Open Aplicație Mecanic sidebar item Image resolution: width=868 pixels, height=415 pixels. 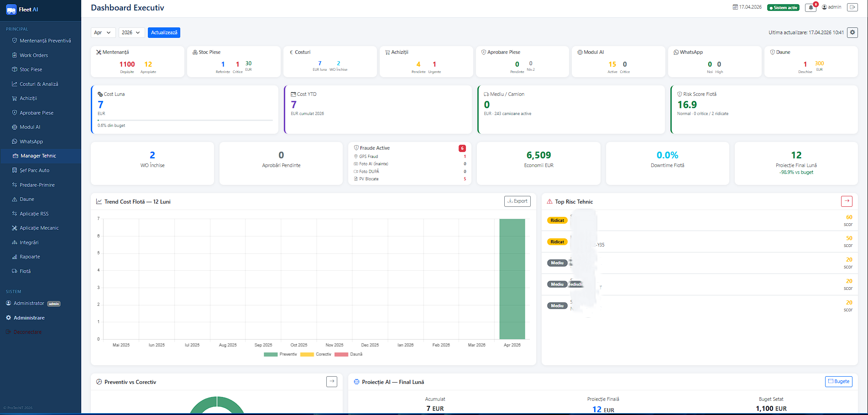[41, 228]
